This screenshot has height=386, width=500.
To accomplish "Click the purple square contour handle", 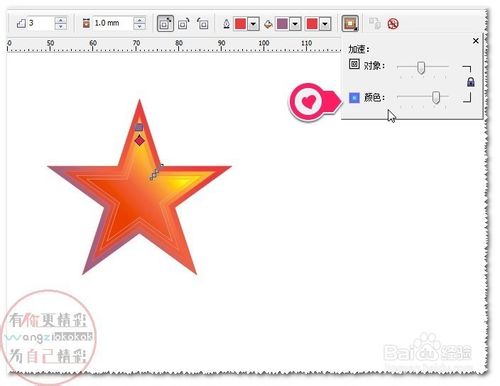I will tap(139, 127).
